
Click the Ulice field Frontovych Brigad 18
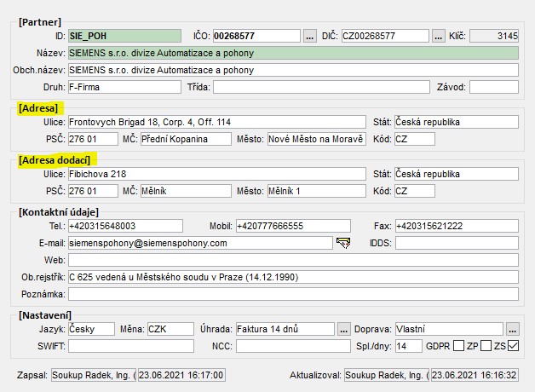tap(217, 122)
